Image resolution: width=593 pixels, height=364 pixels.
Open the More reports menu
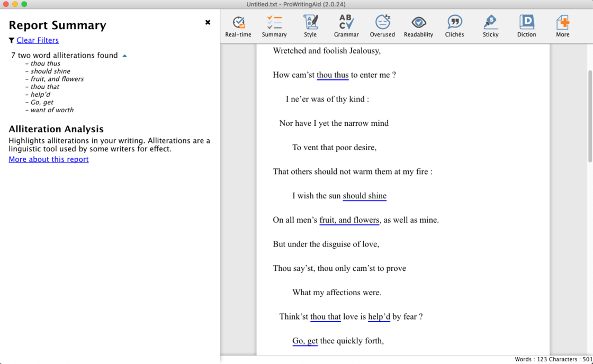tap(563, 26)
